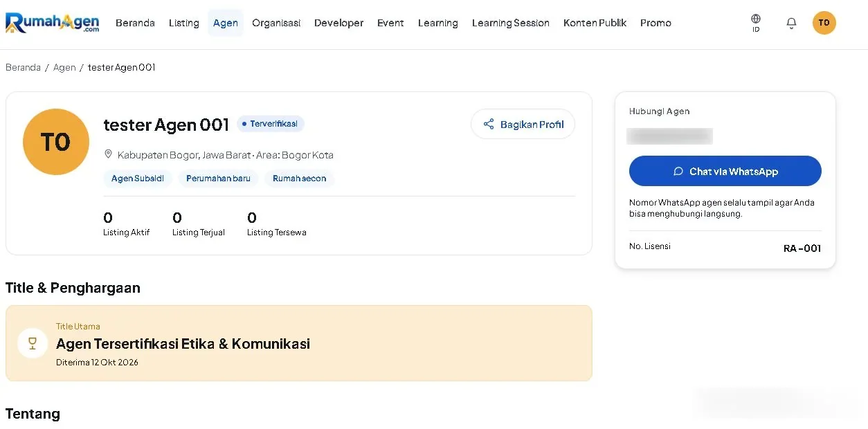Click the No. Lisensi label
Image resolution: width=868 pixels, height=429 pixels.
pos(649,246)
